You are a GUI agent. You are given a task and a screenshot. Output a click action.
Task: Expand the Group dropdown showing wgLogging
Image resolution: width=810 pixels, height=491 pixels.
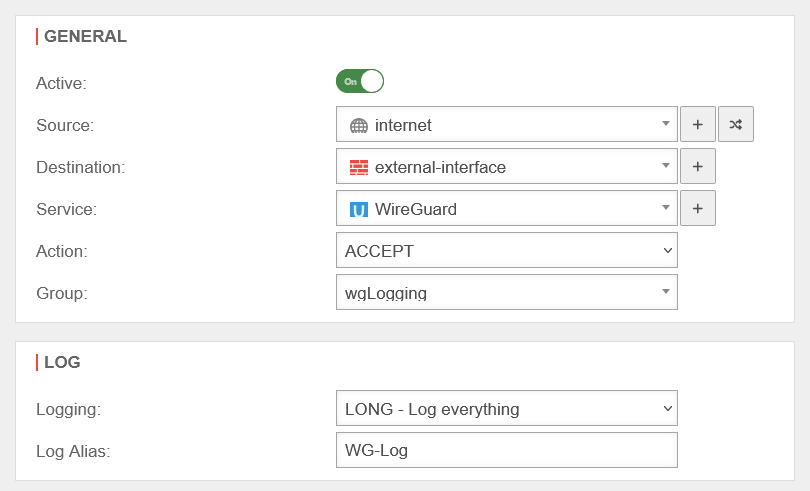click(507, 293)
